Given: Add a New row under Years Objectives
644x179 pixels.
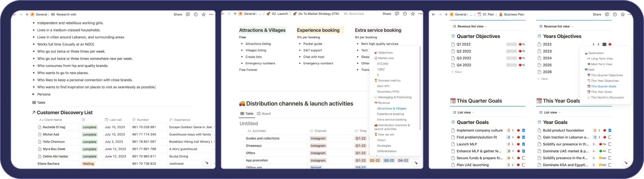Looking at the screenshot, I should click(543, 79).
